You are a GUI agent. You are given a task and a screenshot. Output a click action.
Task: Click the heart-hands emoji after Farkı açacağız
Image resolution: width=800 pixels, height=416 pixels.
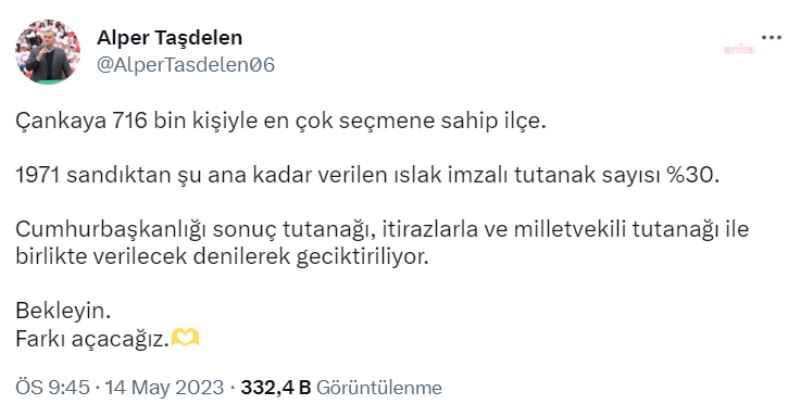pos(187,339)
